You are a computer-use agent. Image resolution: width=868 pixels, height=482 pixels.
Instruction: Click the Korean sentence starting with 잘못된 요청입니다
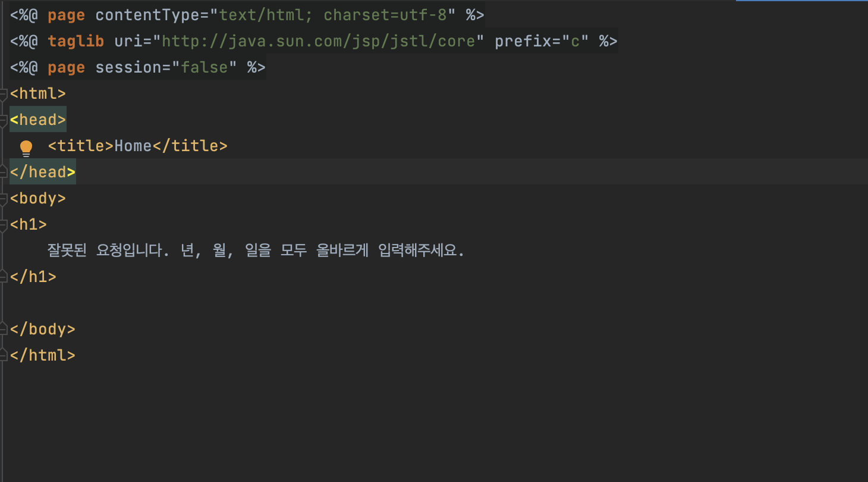coord(256,251)
